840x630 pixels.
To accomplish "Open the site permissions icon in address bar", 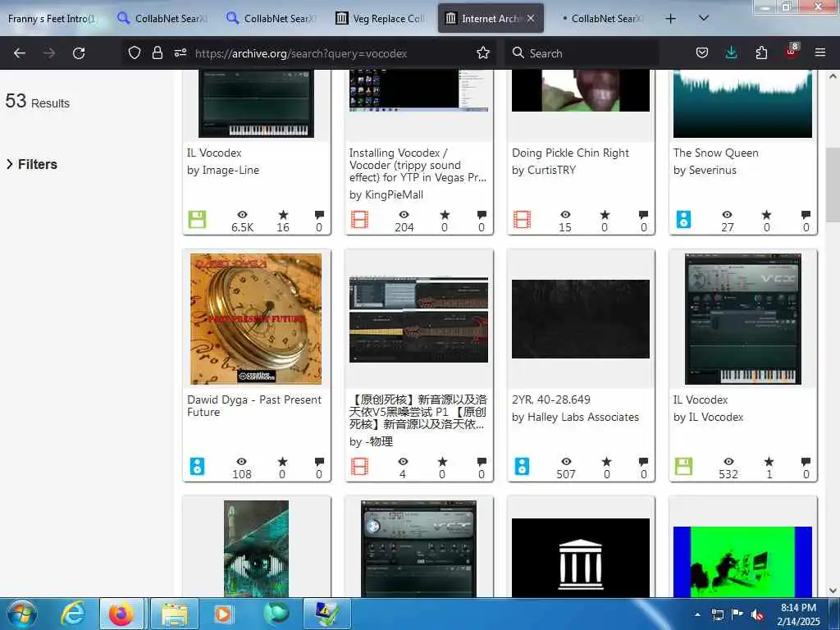I will click(x=180, y=52).
